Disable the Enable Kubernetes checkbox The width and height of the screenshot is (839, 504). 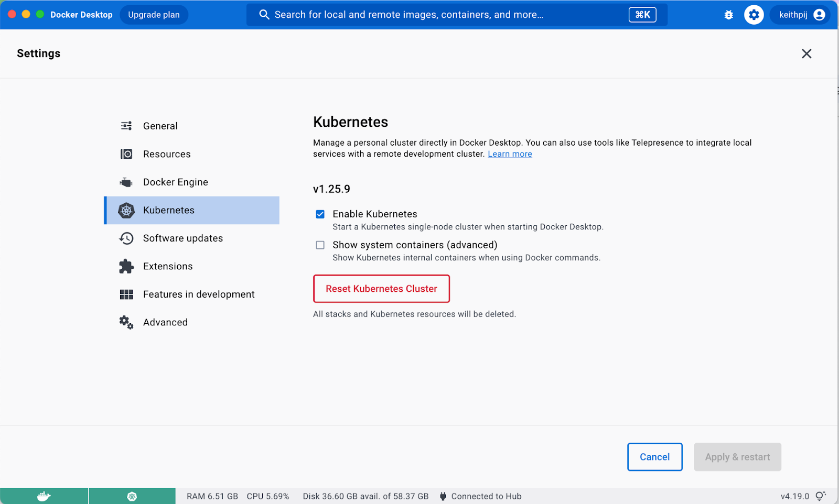point(320,214)
